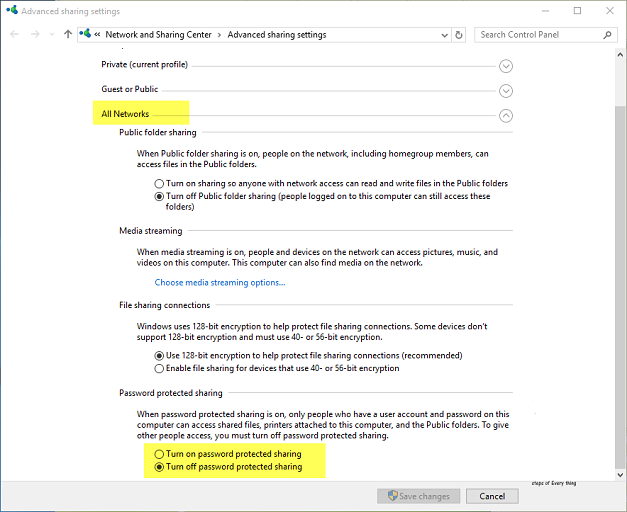The height and width of the screenshot is (512, 627).
Task: Click the File sharing connections heading
Action: pyautogui.click(x=164, y=305)
